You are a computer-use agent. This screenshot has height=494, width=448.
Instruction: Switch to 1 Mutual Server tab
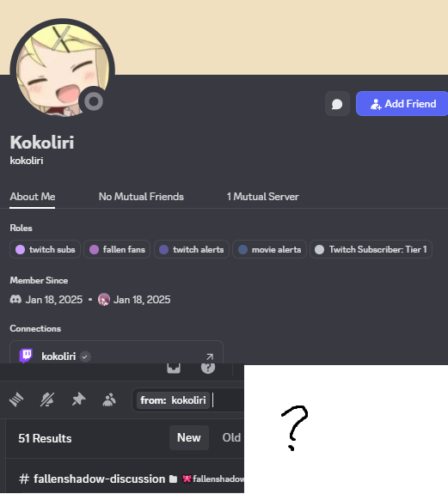262,197
